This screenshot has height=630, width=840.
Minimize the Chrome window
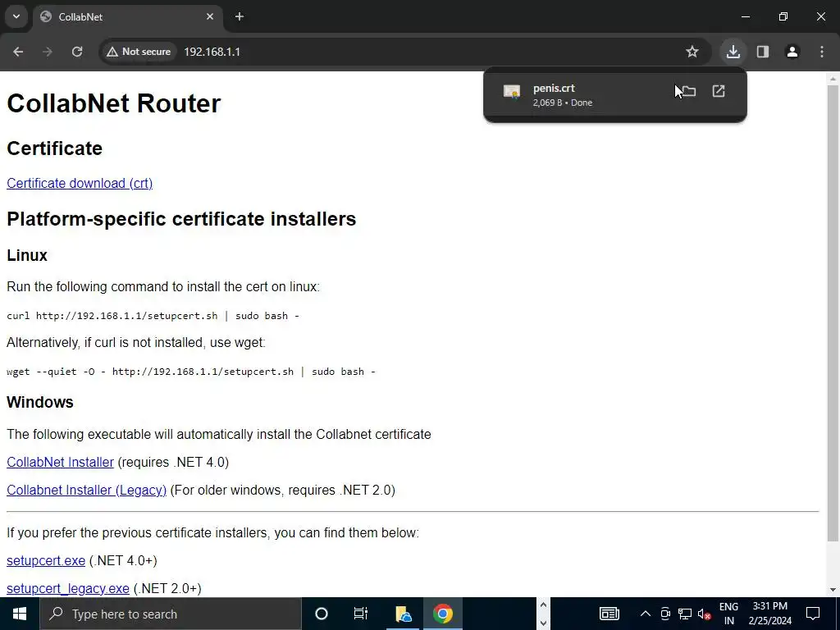(x=746, y=16)
